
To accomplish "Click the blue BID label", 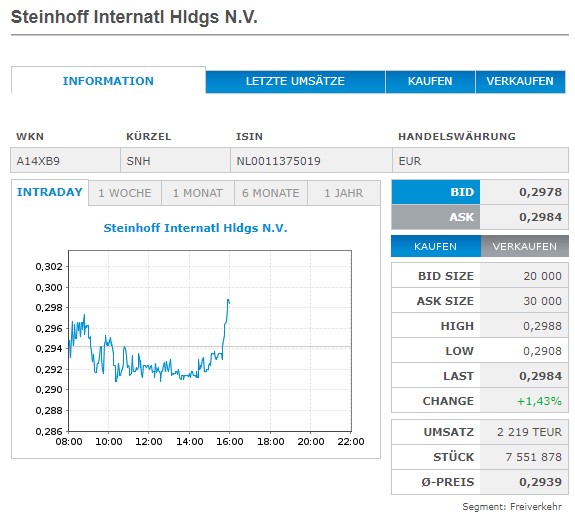I will point(436,192).
